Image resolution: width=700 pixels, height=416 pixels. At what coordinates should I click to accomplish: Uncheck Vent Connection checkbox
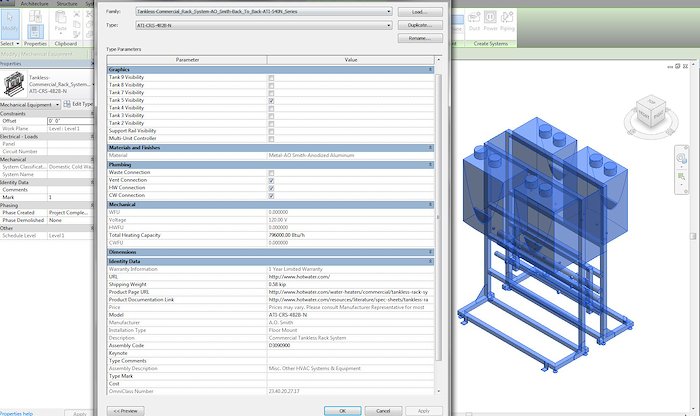271,181
